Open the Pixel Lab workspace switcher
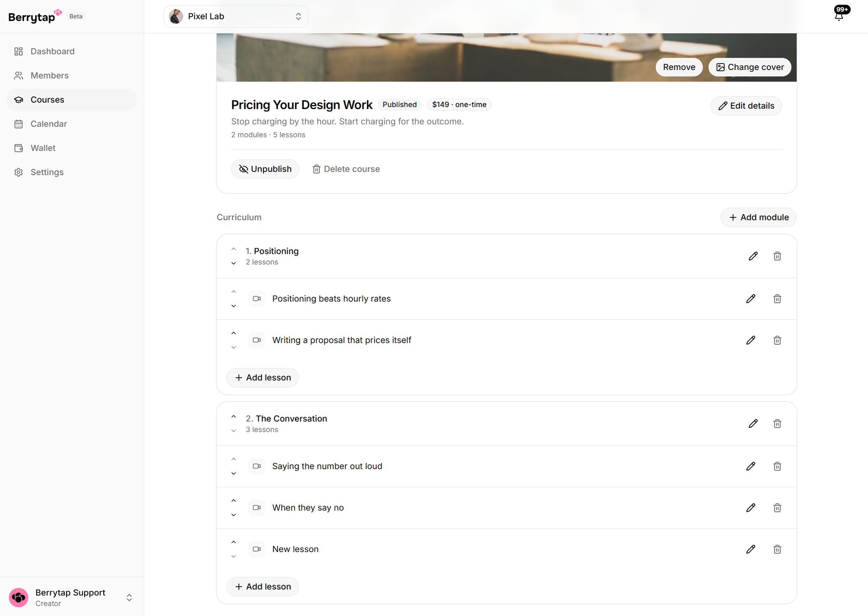The image size is (868, 616). tap(236, 16)
